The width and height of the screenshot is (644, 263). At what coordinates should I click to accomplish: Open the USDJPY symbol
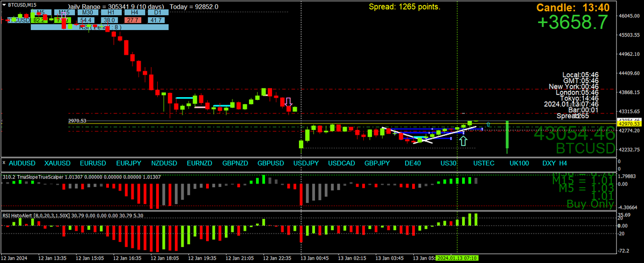(x=306, y=162)
